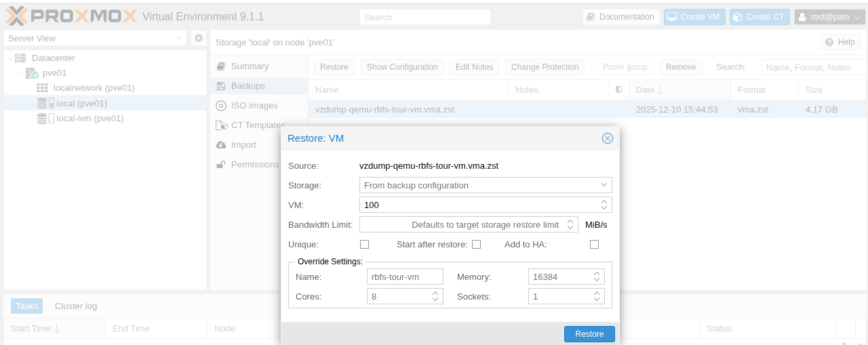The image size is (868, 345).
Task: Collapse the pve01 tree node
Action: pos(20,73)
